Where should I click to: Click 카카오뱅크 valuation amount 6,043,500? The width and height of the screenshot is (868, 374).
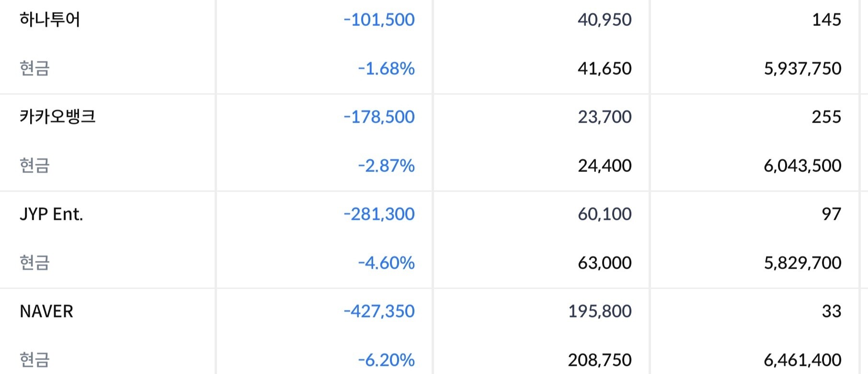(x=802, y=166)
